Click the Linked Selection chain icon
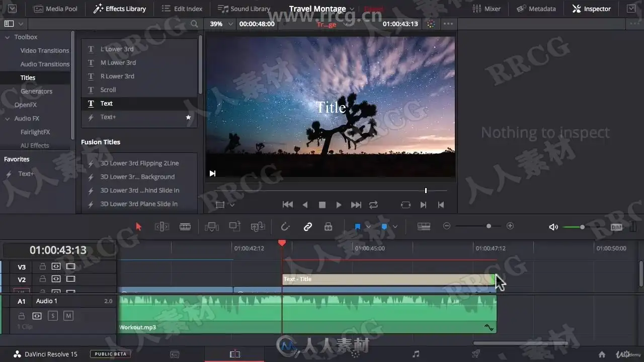Viewport: 644px width, 362px height. point(308,227)
